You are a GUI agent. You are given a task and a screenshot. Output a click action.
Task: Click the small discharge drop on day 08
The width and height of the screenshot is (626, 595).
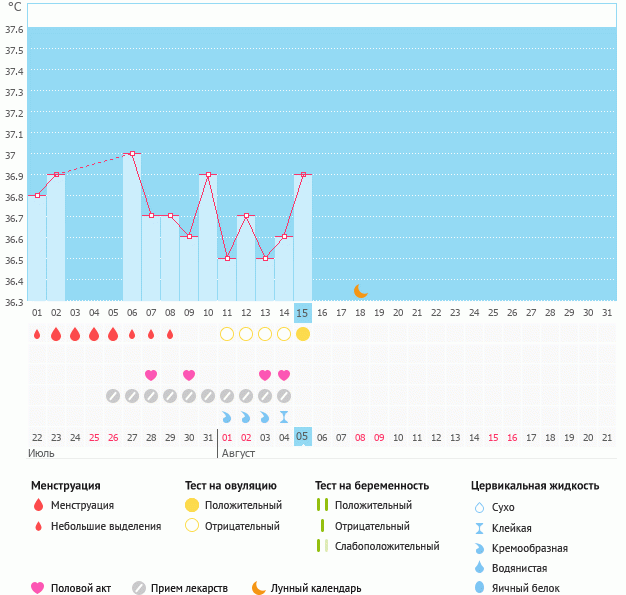click(170, 334)
